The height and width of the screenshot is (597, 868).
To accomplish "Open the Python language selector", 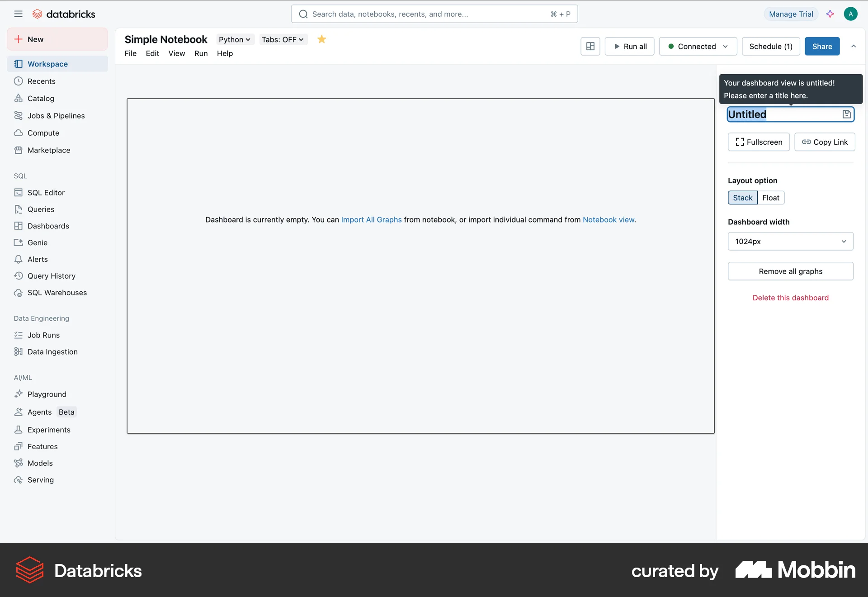I will [x=234, y=39].
